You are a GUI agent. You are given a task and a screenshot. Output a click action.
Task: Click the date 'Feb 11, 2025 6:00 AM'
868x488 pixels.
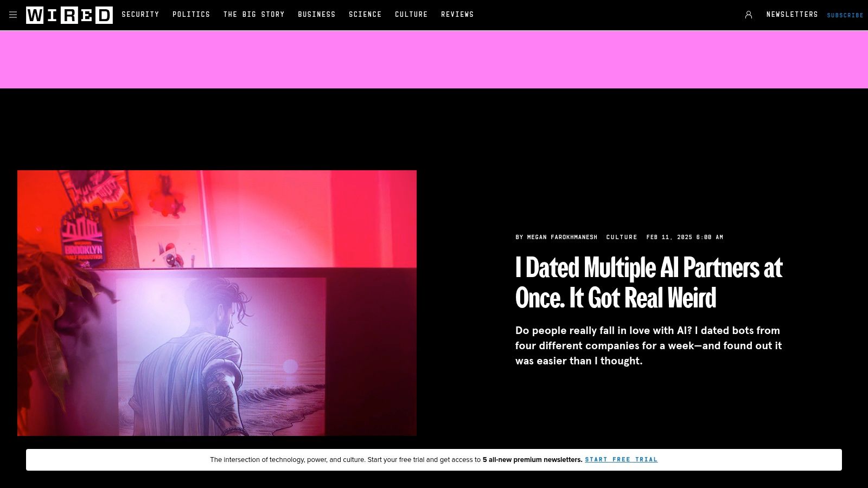[x=685, y=237]
